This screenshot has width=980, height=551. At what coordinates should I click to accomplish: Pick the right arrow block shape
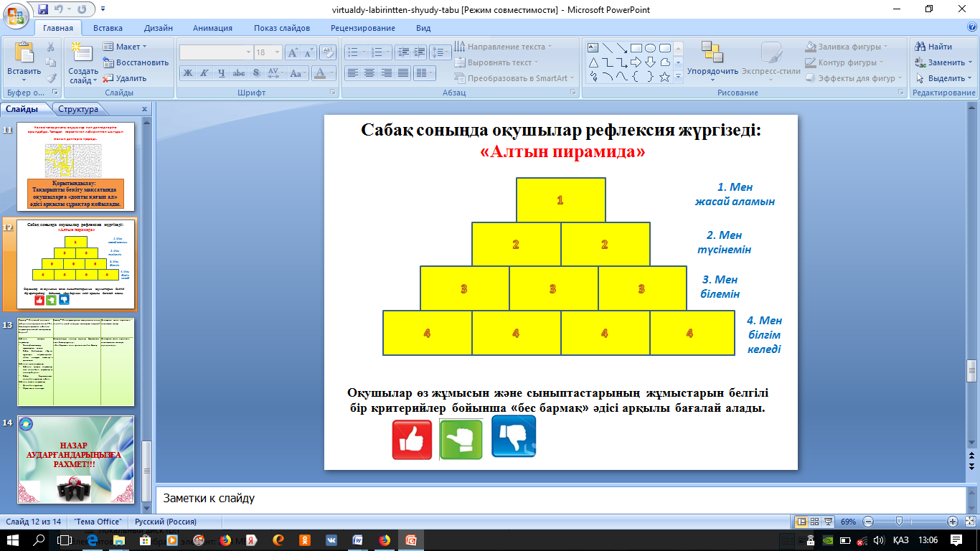[636, 62]
